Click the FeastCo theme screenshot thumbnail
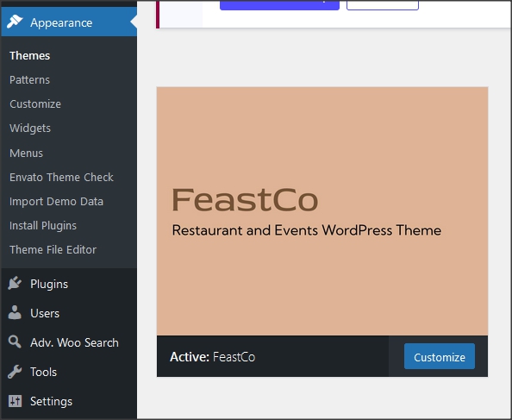This screenshot has width=512, height=420. point(322,211)
